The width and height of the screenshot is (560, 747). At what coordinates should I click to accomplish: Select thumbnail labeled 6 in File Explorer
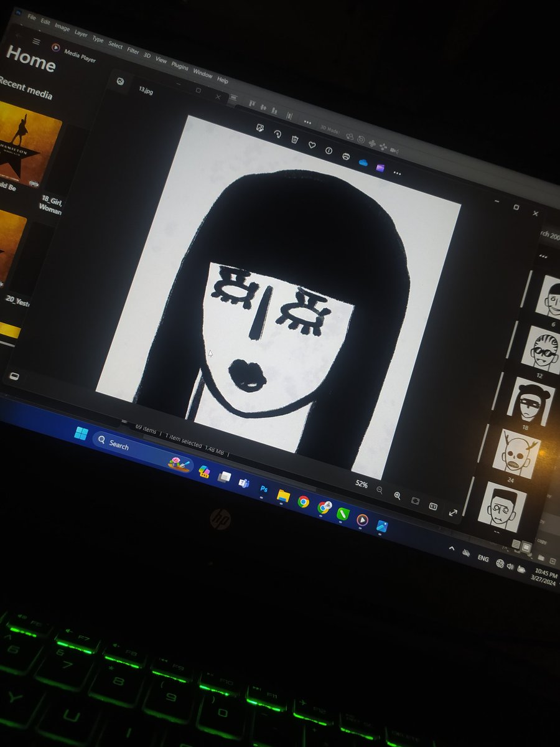549,298
